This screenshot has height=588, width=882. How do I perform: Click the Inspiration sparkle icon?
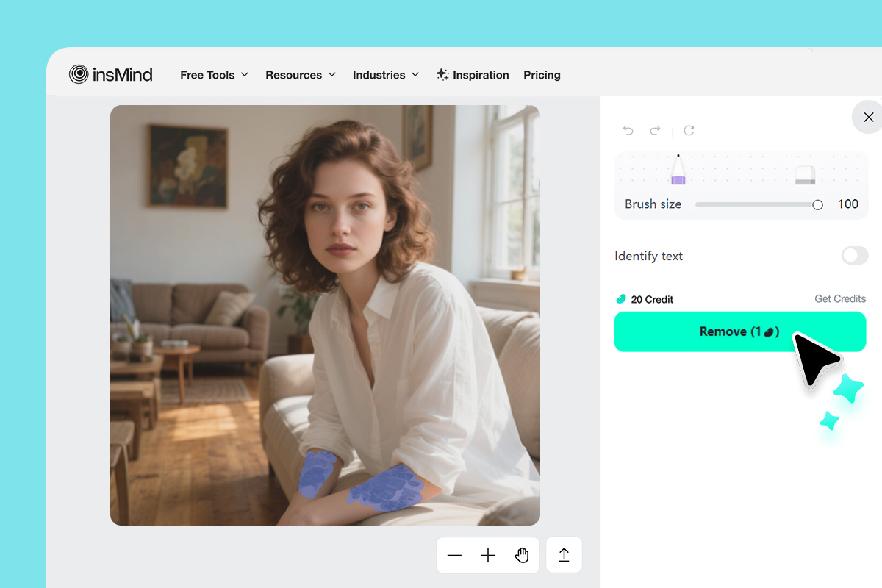(442, 74)
